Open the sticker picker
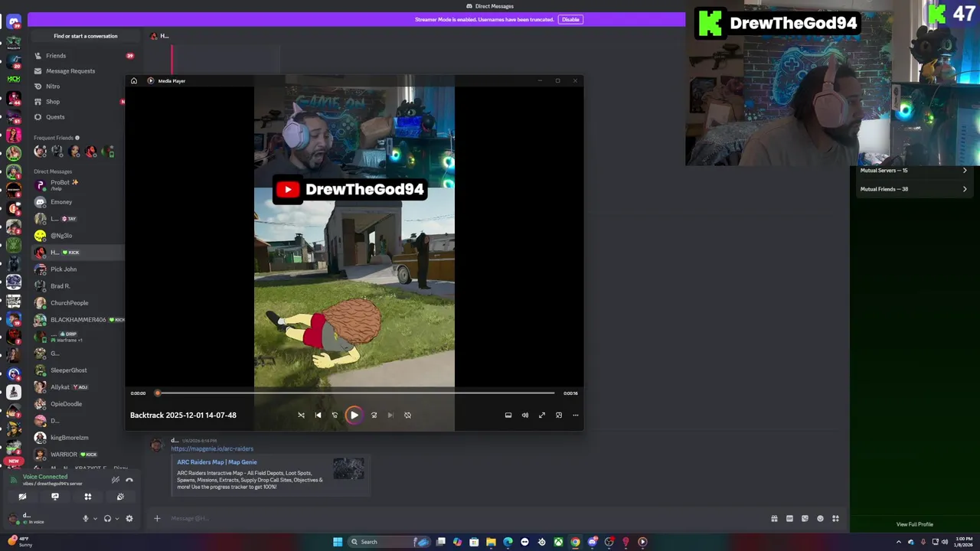 coord(805,519)
